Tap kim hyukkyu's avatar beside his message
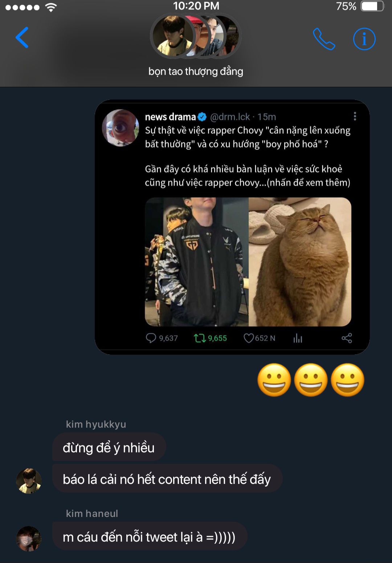The width and height of the screenshot is (392, 563). [29, 481]
